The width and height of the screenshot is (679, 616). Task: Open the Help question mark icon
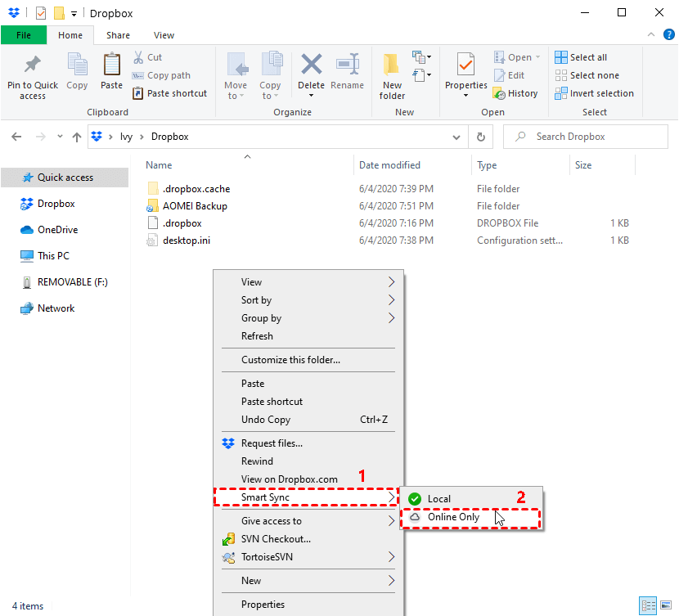pyautogui.click(x=668, y=34)
